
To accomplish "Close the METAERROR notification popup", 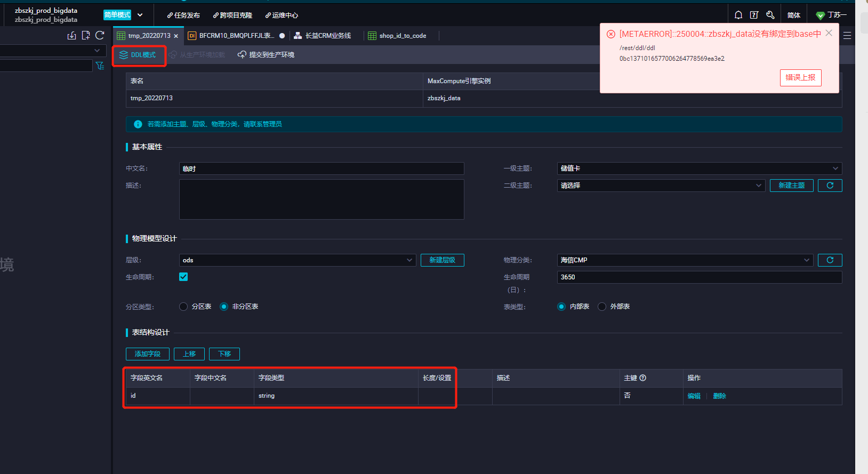I will tap(829, 33).
